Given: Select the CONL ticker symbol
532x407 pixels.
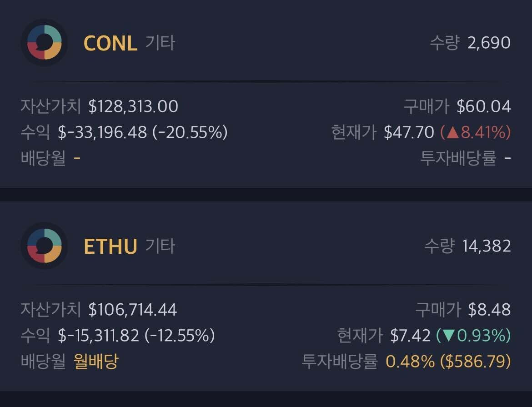Looking at the screenshot, I should tap(110, 43).
